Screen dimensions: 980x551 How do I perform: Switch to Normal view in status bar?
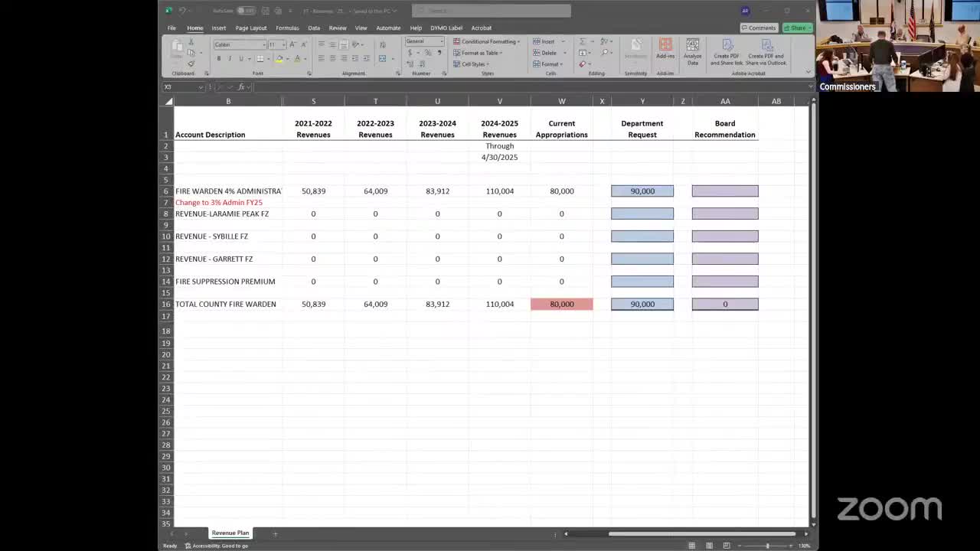692,546
